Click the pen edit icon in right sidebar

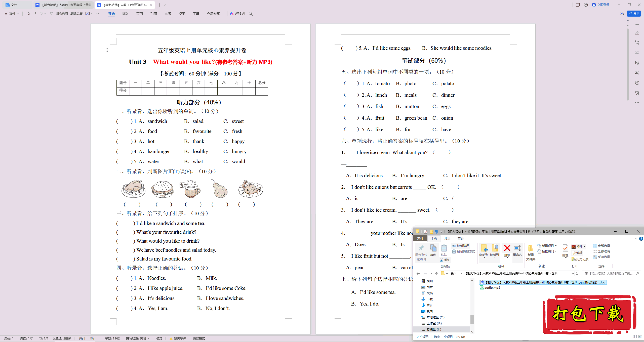tap(637, 33)
